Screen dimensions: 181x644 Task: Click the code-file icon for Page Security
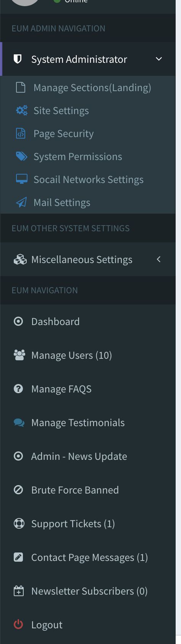click(21, 134)
